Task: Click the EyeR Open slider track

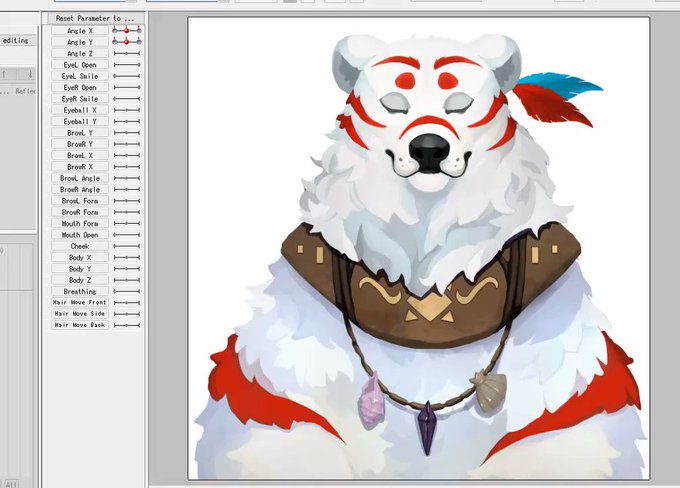Action: [x=127, y=87]
